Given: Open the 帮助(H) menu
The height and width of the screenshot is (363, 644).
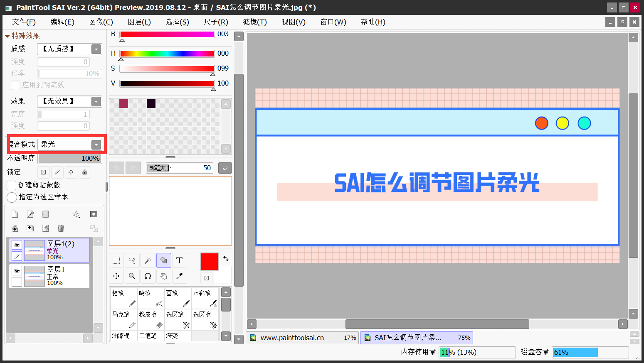Looking at the screenshot, I should [373, 22].
